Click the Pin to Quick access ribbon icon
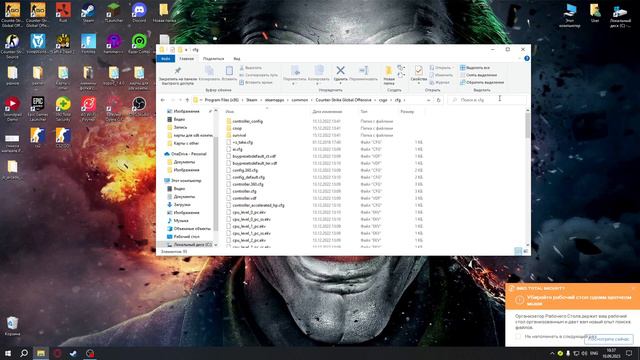Screen dimensions: 640x360 coord(178,70)
